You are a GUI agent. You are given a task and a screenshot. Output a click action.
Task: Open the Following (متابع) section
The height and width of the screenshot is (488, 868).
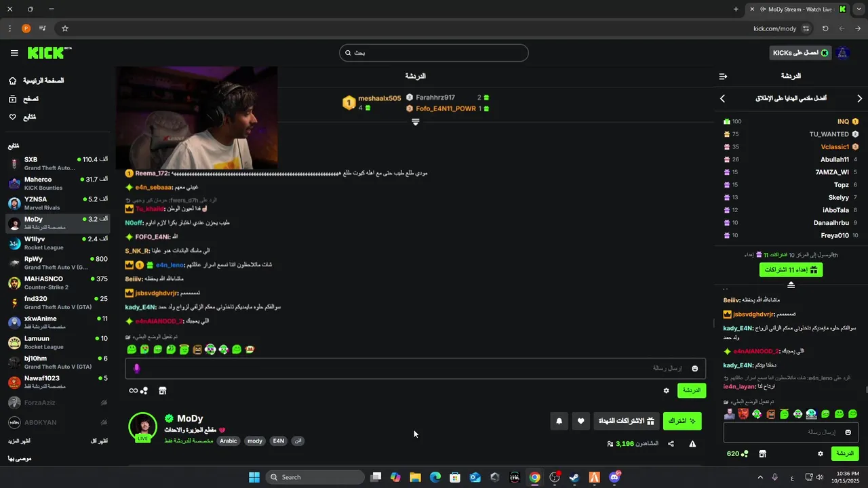point(22,117)
